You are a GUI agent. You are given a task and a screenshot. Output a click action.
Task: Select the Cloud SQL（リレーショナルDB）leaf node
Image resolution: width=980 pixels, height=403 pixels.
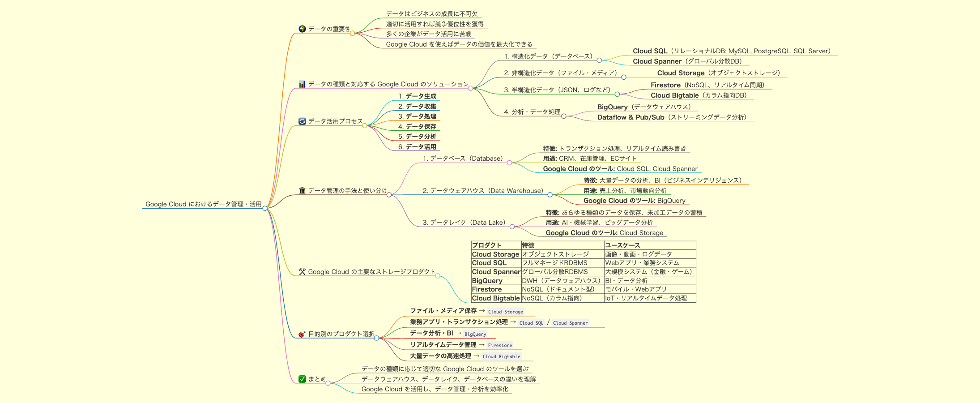(733, 51)
